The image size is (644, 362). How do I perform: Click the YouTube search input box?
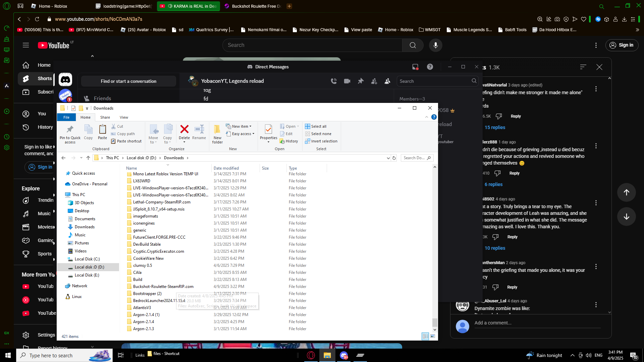[312, 45]
